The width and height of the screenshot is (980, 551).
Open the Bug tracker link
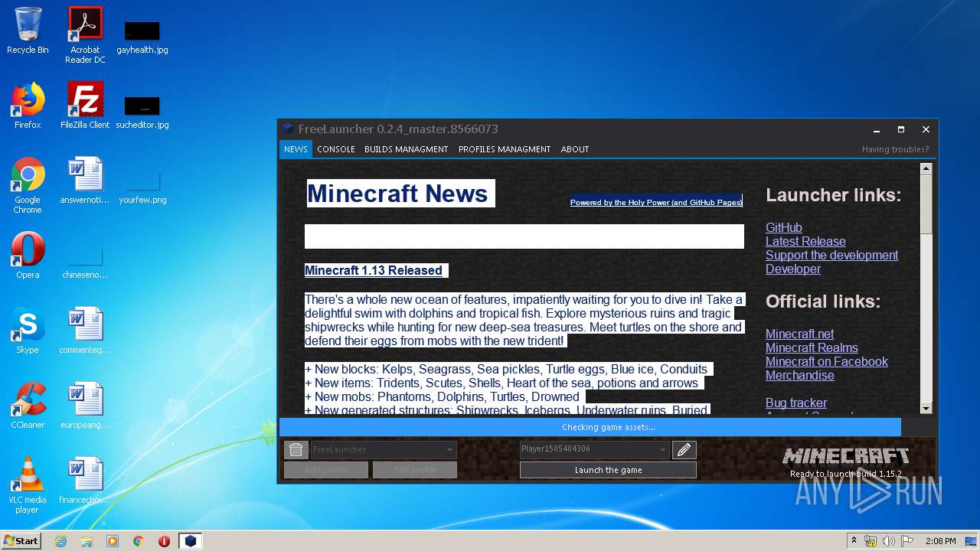point(796,403)
